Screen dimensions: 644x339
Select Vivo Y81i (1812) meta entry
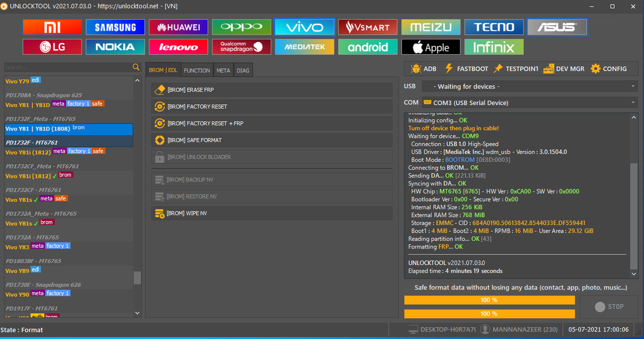69,152
